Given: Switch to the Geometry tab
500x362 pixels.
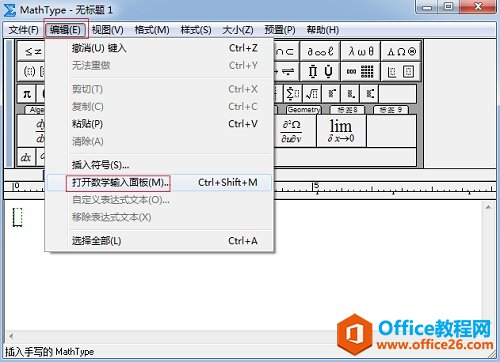Looking at the screenshot, I should pyautogui.click(x=303, y=110).
